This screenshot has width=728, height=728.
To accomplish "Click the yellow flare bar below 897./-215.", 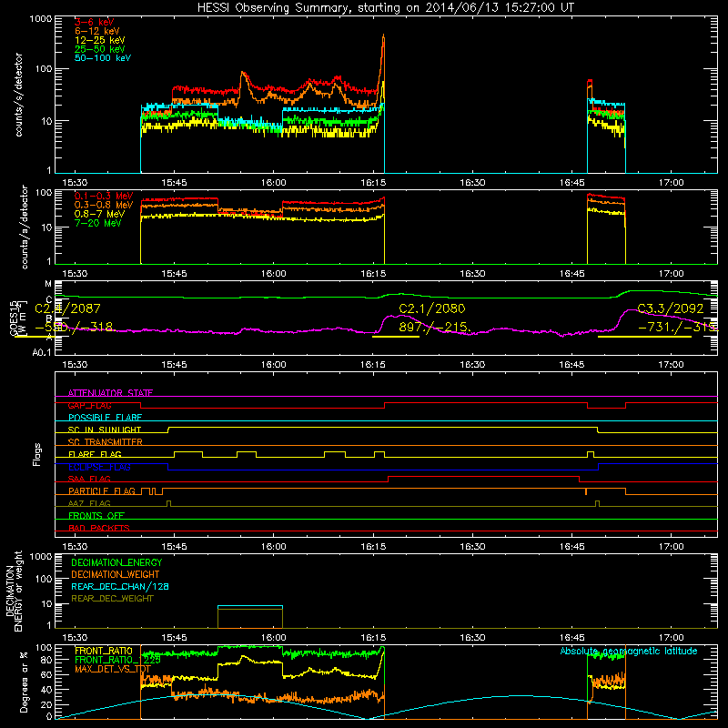I will tap(396, 336).
